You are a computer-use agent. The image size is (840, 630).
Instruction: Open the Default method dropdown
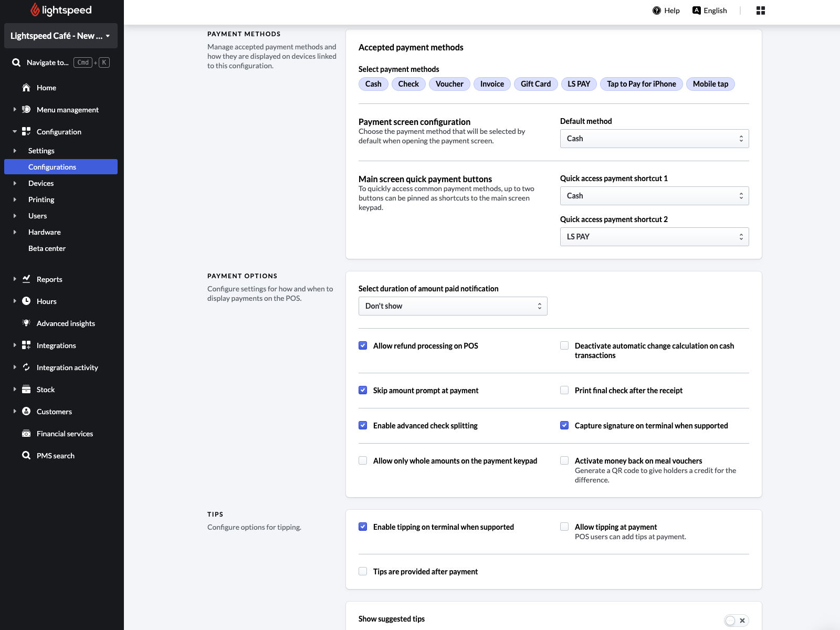pyautogui.click(x=654, y=139)
